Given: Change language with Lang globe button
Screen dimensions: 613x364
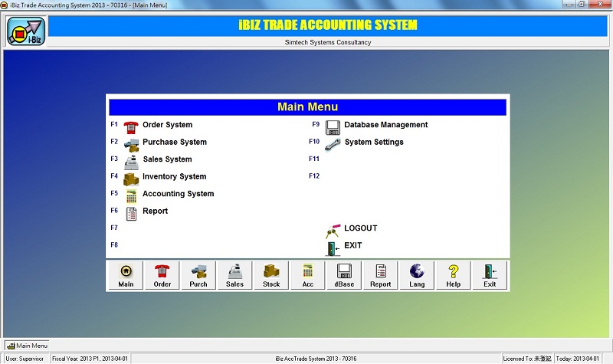Looking at the screenshot, I should 417,275.
